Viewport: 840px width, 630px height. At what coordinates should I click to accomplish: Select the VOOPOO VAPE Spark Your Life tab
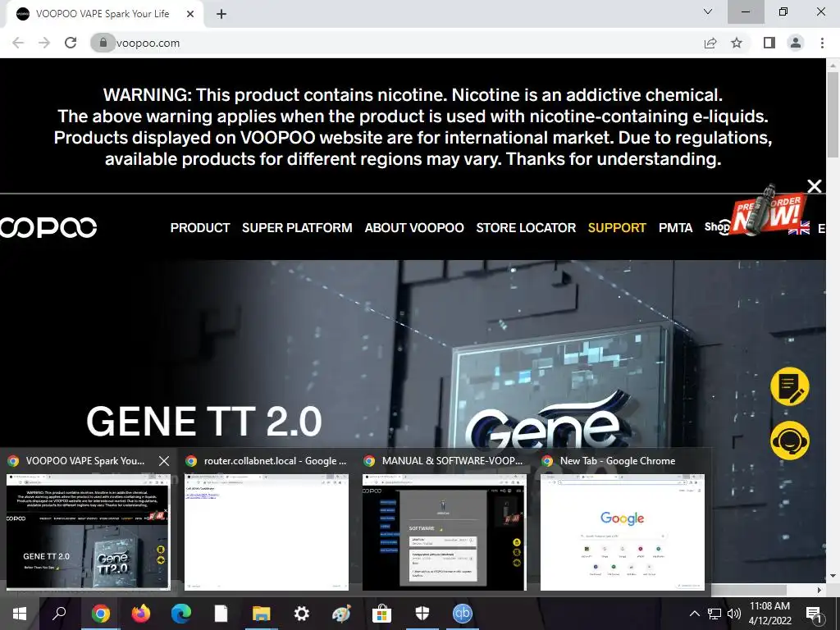coord(104,15)
